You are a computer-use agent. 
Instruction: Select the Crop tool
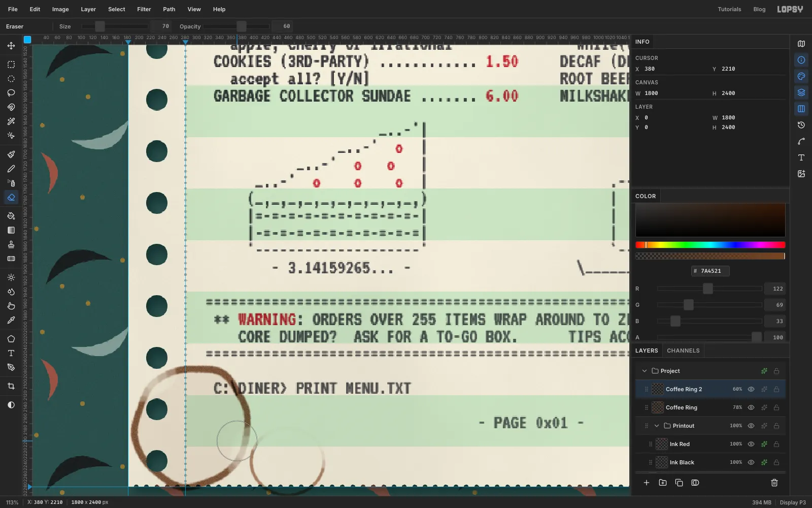point(11,386)
